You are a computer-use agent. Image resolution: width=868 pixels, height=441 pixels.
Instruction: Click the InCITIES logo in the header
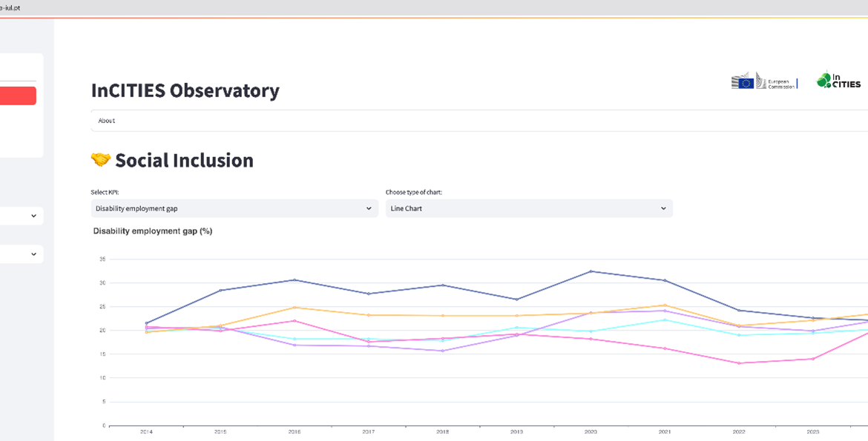pos(838,81)
